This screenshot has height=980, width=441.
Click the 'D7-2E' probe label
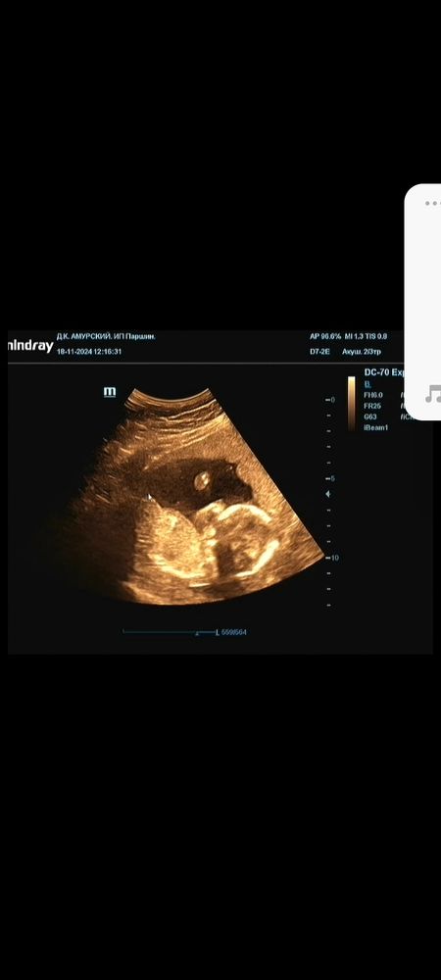[x=319, y=352]
